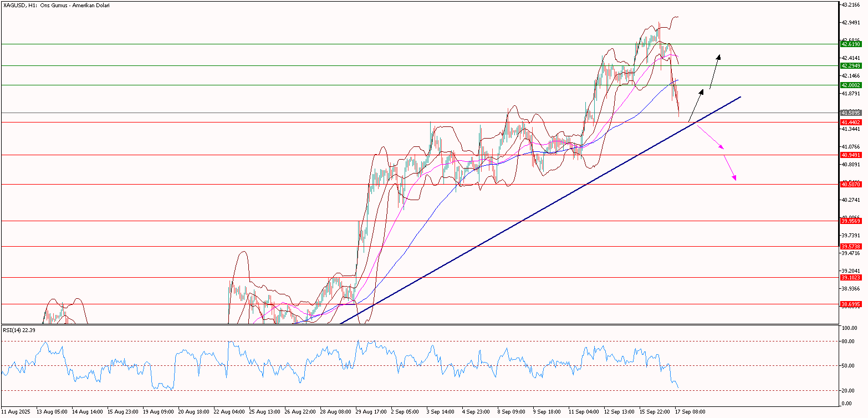
Task: Click the 39.2041 price scale value
Action: click(x=851, y=271)
